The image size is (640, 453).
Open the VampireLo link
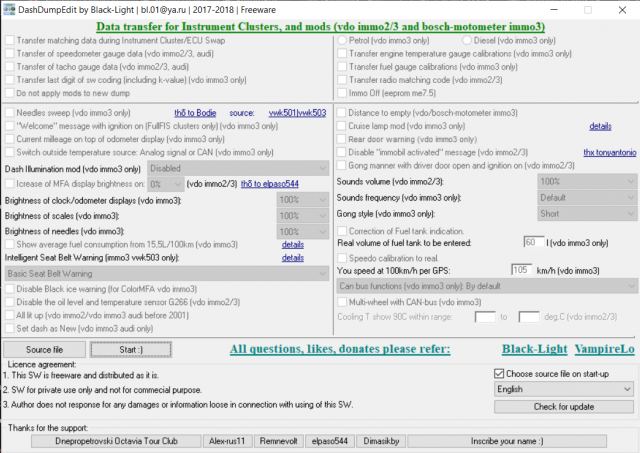[603, 350]
